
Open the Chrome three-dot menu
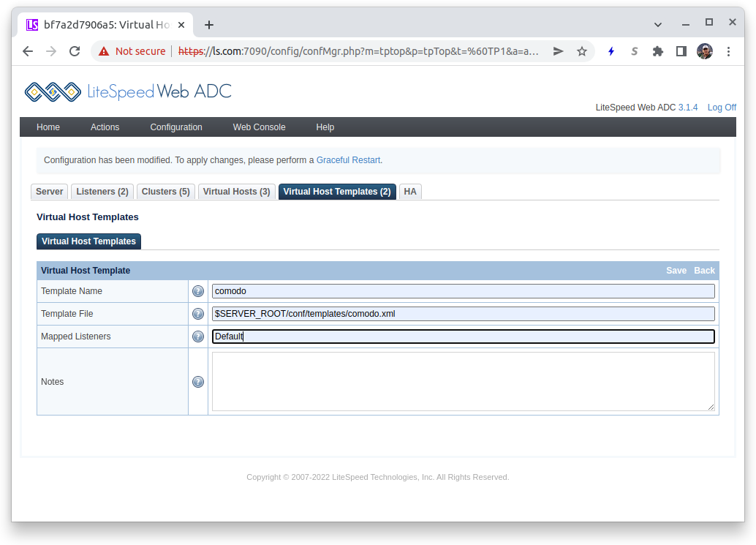click(728, 51)
